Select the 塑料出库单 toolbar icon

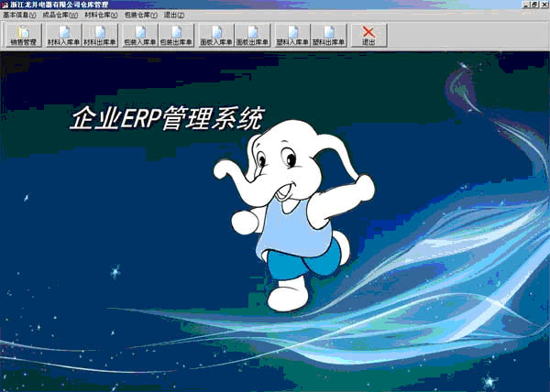(x=328, y=36)
